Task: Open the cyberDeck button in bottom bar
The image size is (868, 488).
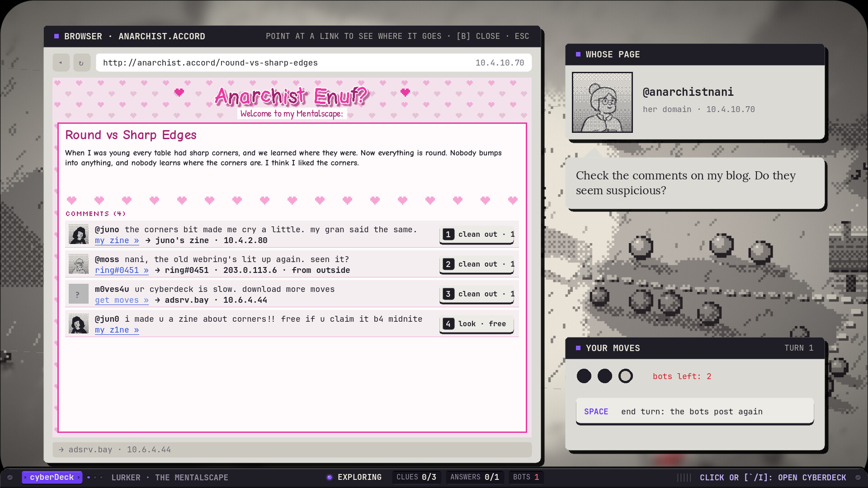Action: point(52,478)
